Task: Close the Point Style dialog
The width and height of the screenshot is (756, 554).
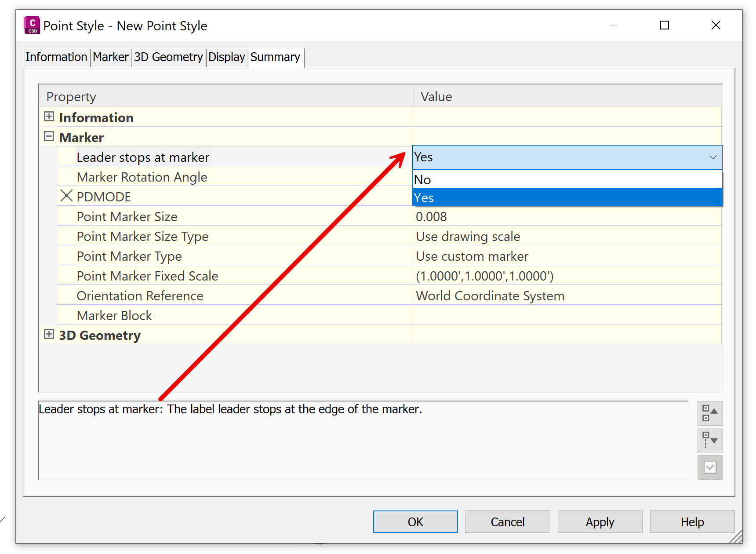Action: pos(716,25)
